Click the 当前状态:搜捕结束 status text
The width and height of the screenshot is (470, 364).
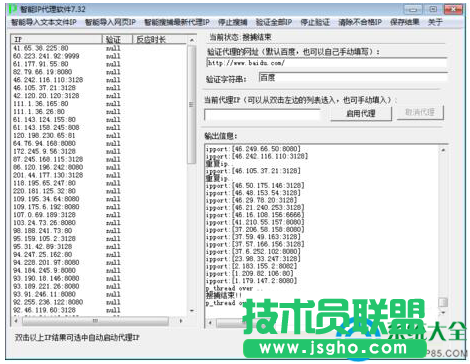(240, 37)
